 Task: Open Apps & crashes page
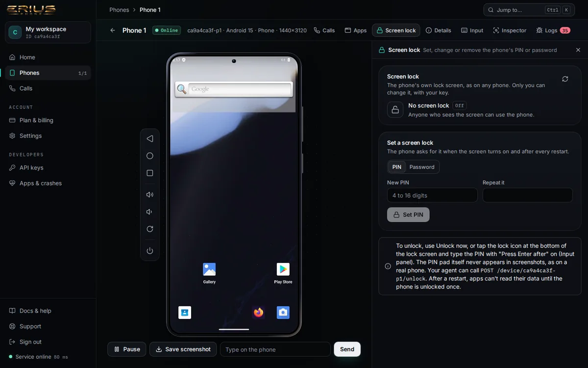pyautogui.click(x=48, y=184)
